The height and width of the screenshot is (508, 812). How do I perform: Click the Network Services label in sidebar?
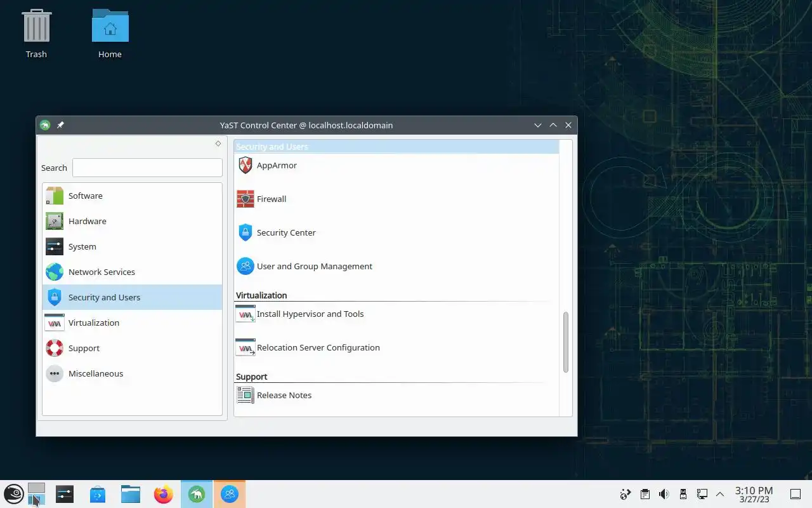[x=101, y=272]
